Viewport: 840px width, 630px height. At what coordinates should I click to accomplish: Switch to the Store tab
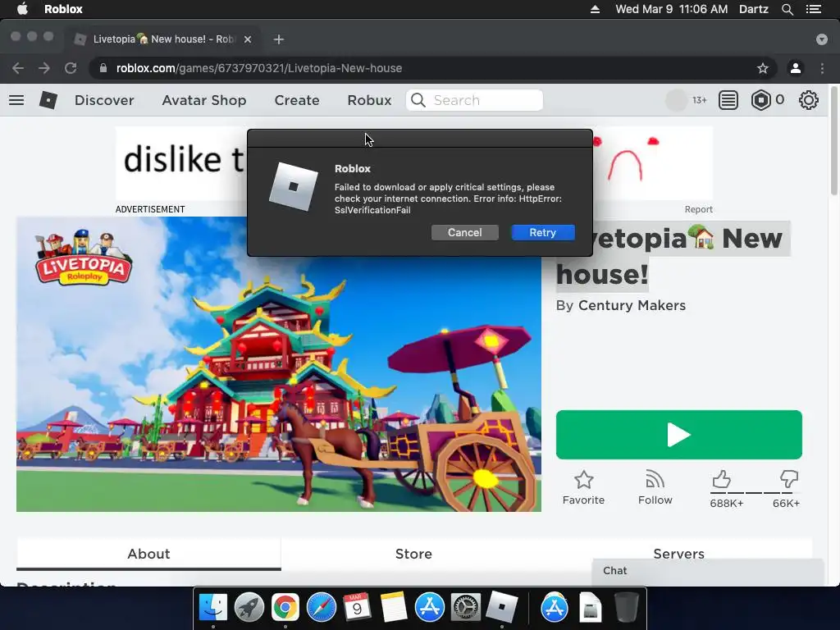tap(413, 554)
